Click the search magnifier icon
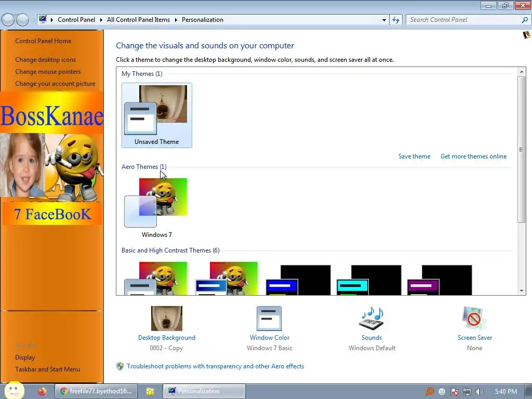This screenshot has width=532, height=399. coord(525,20)
